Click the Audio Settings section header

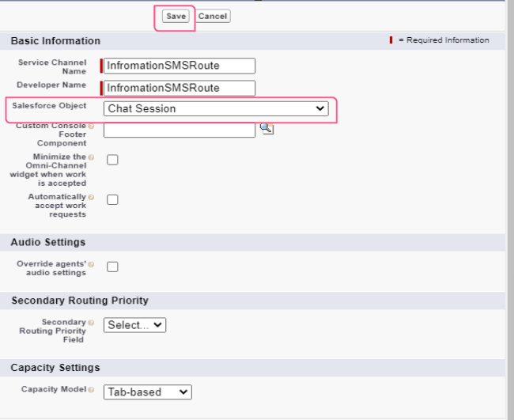point(48,242)
